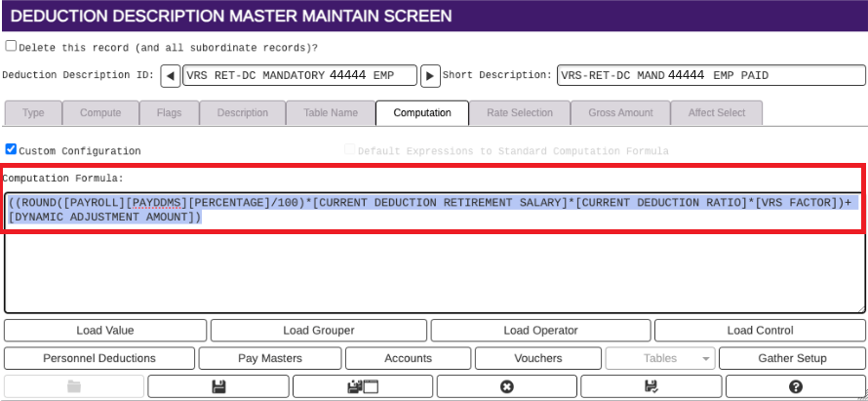Click the Accounts button
Screen dimensions: 868x401
pos(408,358)
